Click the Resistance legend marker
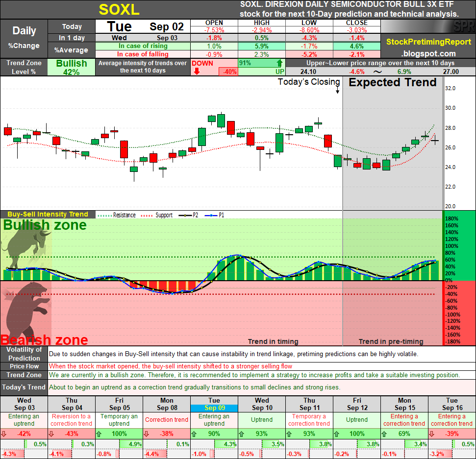This screenshot has width=476, height=459. [104, 216]
